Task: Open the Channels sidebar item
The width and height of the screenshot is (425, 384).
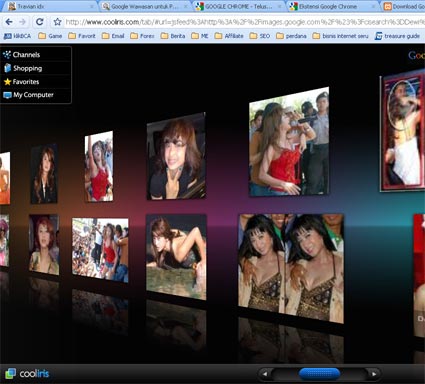Action: (35, 55)
